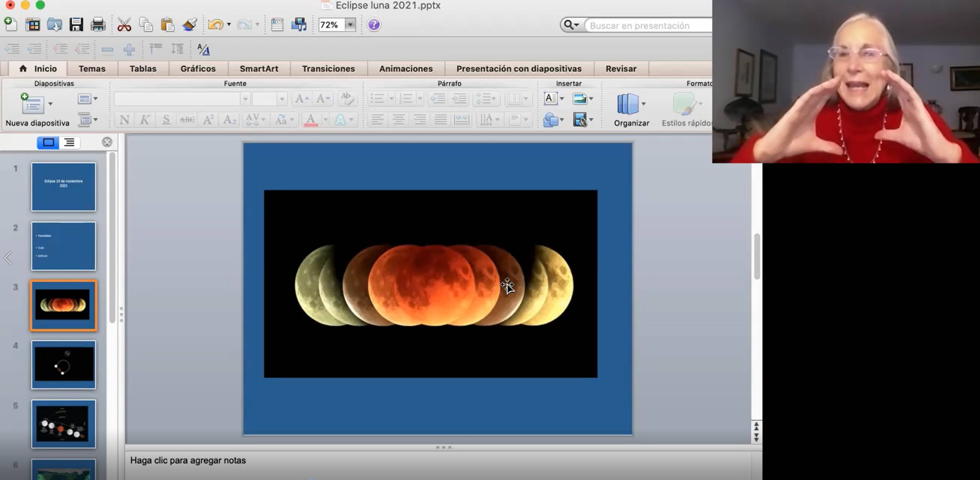The image size is (980, 480).
Task: Click the Open file toolbar icon
Action: [54, 25]
